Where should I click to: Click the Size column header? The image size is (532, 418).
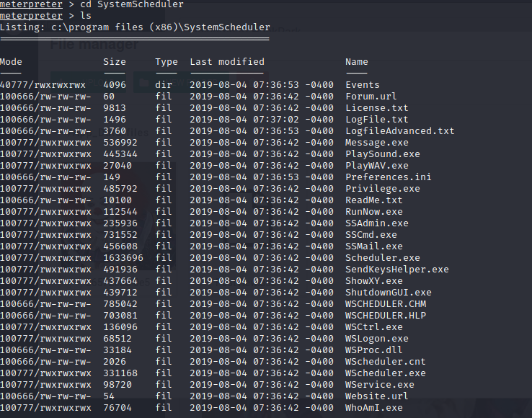(x=115, y=62)
